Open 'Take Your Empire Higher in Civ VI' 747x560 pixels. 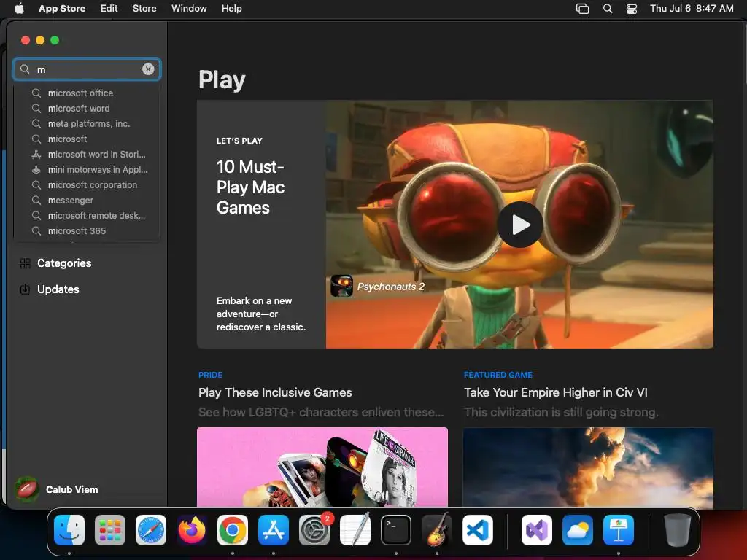[x=555, y=392]
